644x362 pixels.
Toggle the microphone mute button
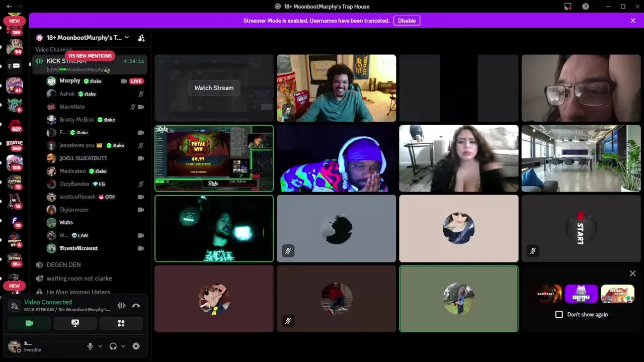pyautogui.click(x=90, y=346)
